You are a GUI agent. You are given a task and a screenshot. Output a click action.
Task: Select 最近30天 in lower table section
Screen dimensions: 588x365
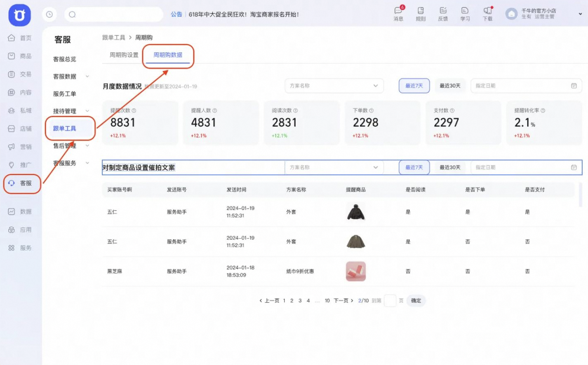coord(450,167)
